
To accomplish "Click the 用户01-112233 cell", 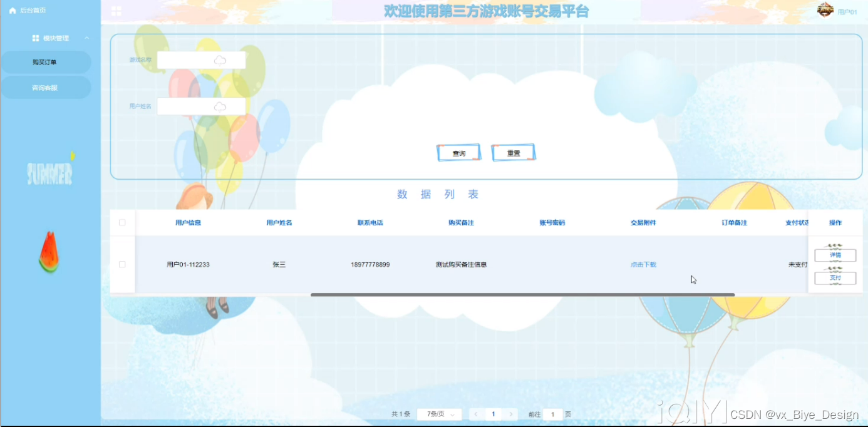I will coord(188,265).
